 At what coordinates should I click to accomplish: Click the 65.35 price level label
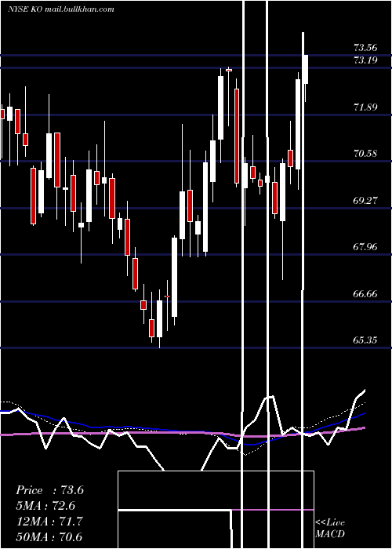click(365, 340)
